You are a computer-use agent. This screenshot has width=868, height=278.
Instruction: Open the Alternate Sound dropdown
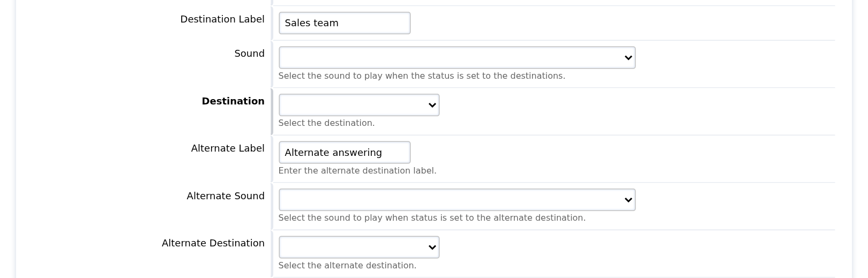(x=457, y=200)
